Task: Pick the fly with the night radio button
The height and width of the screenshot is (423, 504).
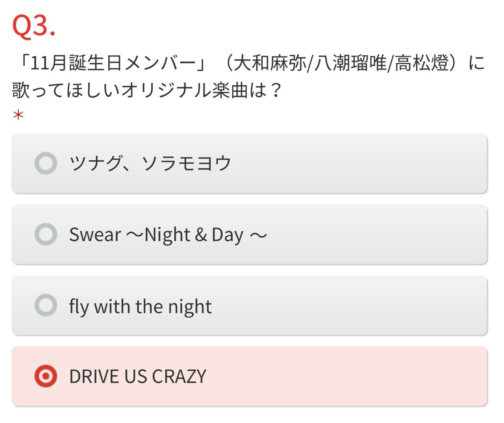Action: tap(46, 305)
